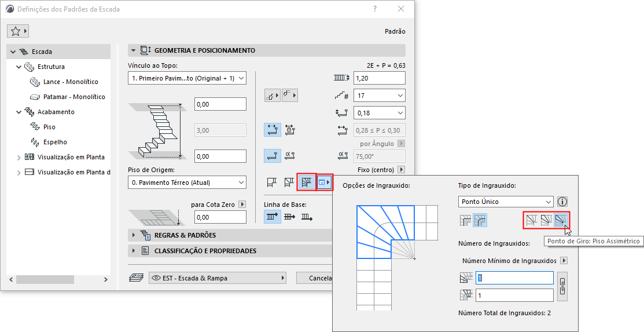Click the Cancelar button
The image size is (644, 332).
point(314,278)
